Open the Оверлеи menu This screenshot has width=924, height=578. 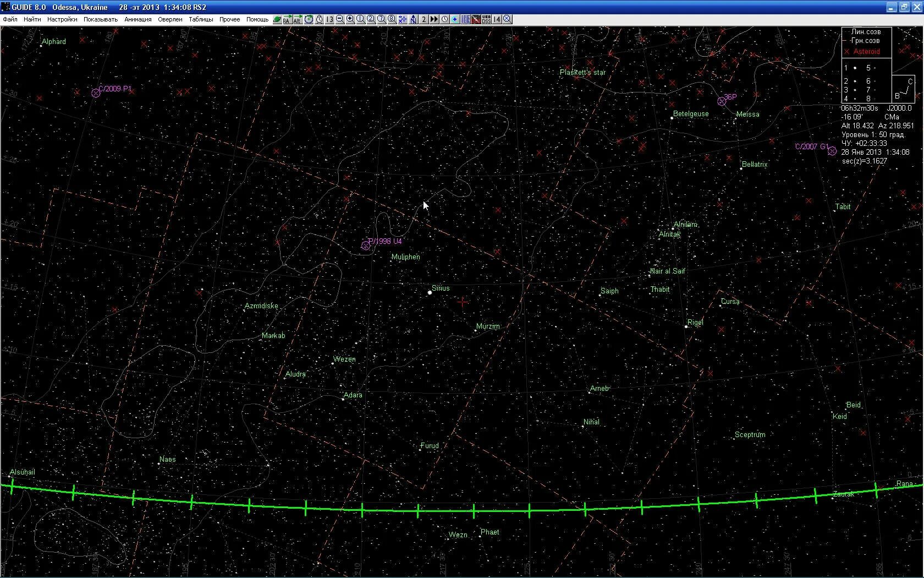tap(170, 19)
